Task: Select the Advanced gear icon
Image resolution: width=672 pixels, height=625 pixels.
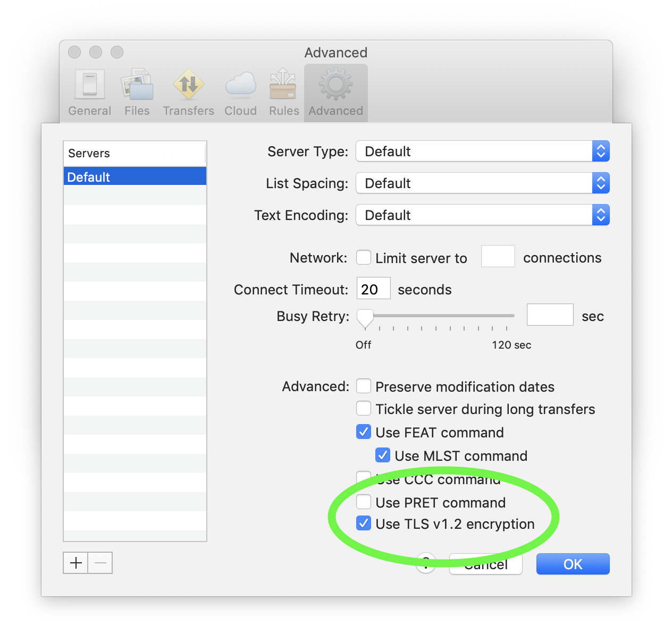Action: 335,86
